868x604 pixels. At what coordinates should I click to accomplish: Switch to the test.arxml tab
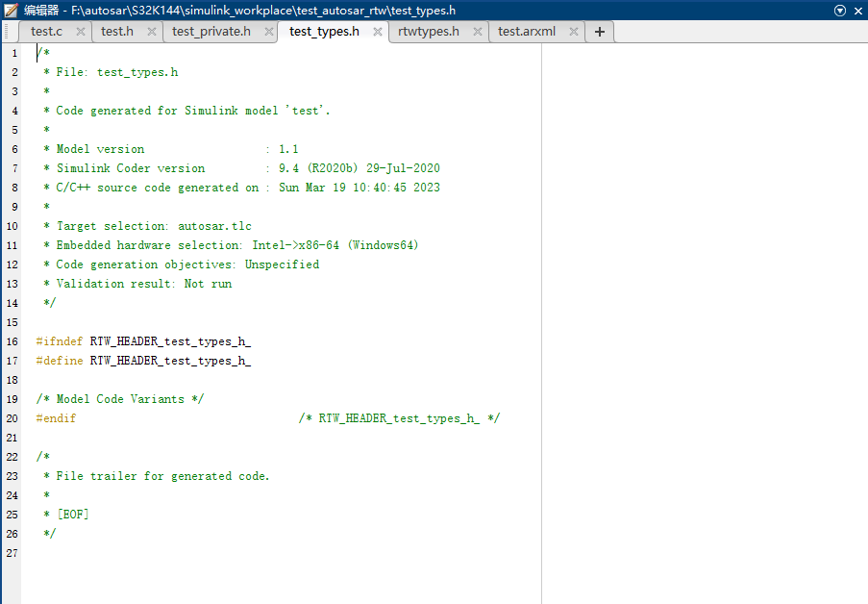(x=527, y=31)
